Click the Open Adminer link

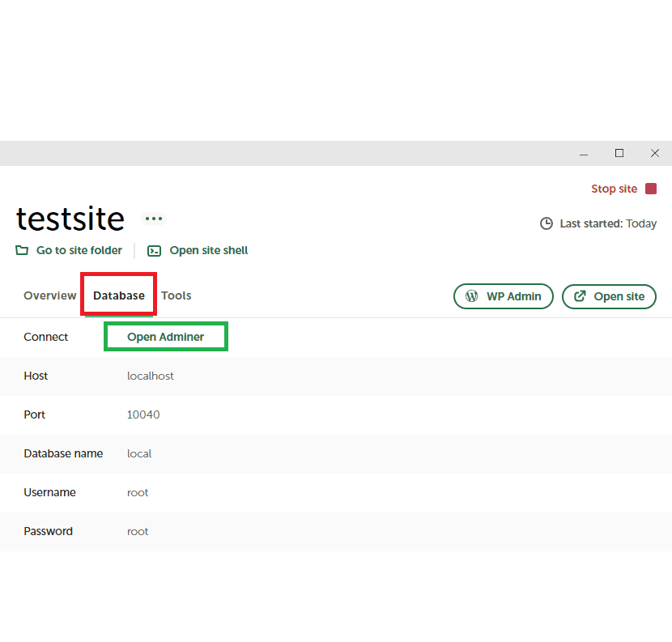165,337
